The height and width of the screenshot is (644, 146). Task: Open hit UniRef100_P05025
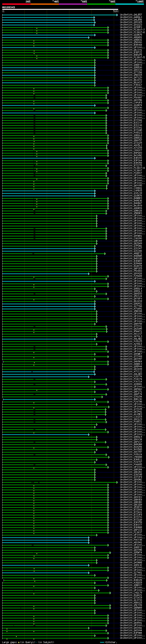pyautogui.click(x=131, y=342)
